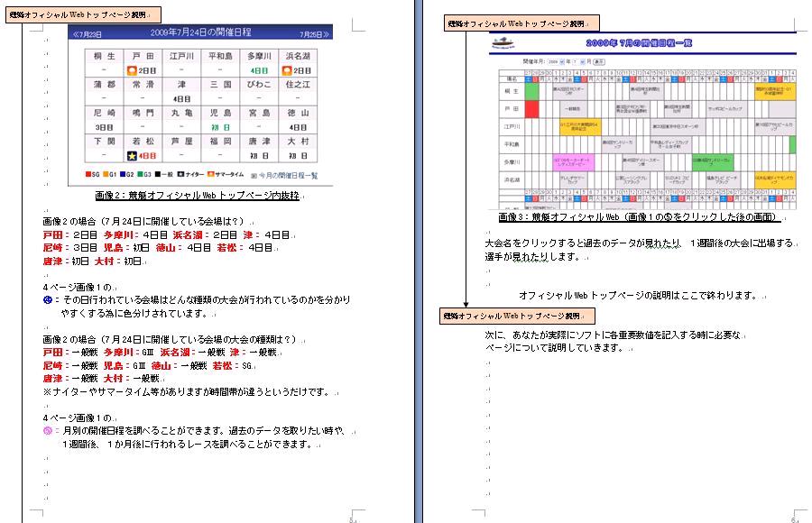812x523 pixels.
Task: Click the red SG legend square
Action: pos(88,175)
